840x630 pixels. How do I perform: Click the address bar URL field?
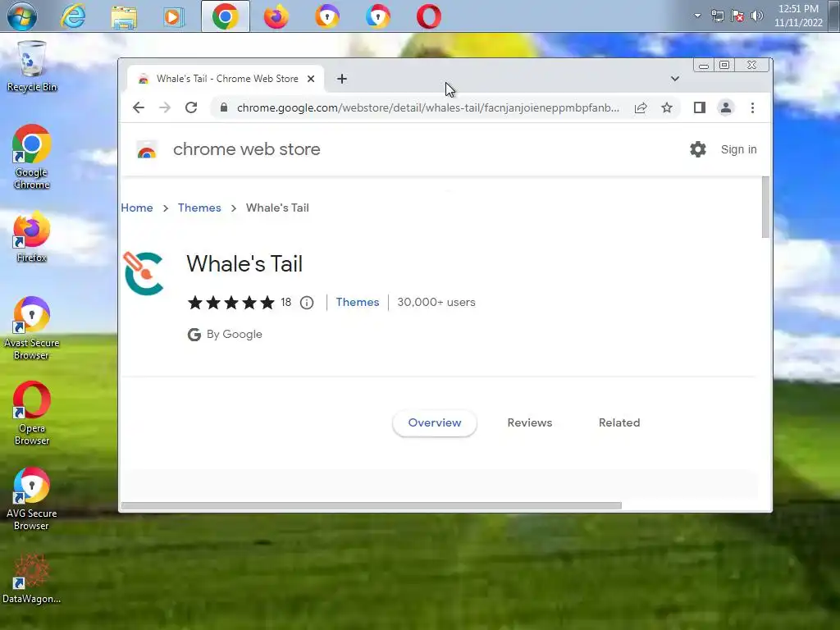click(x=427, y=107)
